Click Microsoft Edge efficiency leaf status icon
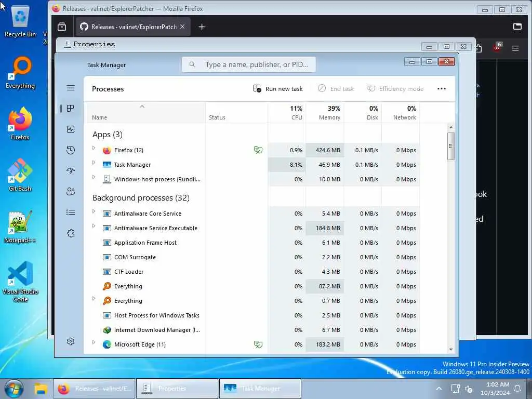This screenshot has height=399, width=532. (x=258, y=344)
